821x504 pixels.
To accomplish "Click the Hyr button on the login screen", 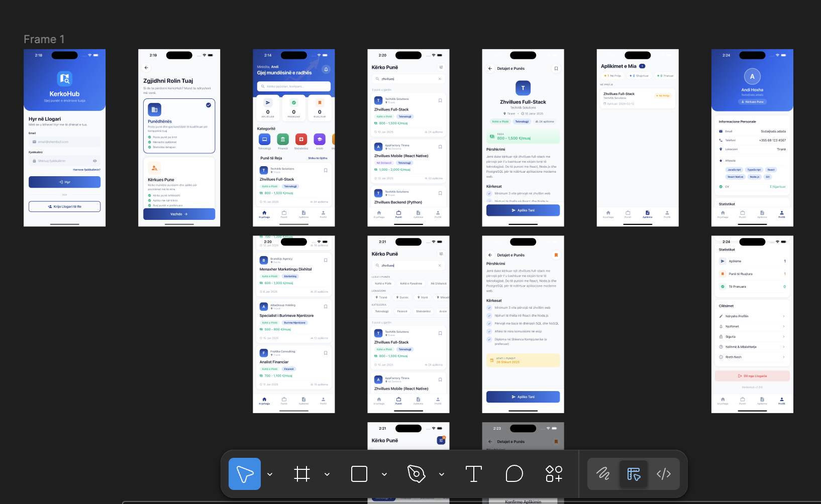I will pos(64,182).
